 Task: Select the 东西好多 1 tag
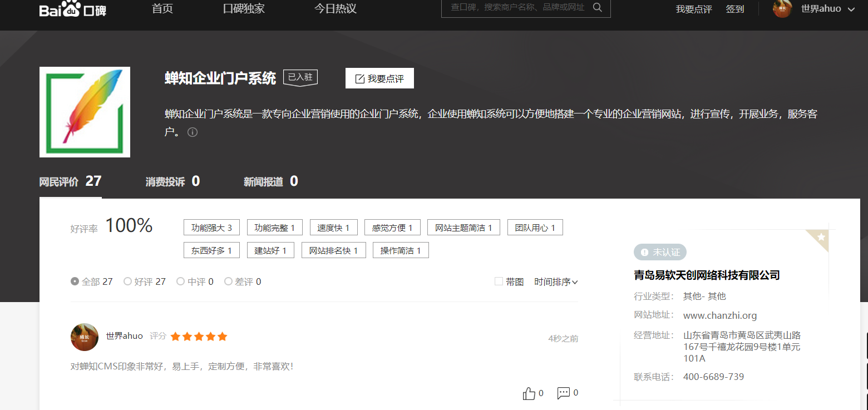pyautogui.click(x=211, y=250)
